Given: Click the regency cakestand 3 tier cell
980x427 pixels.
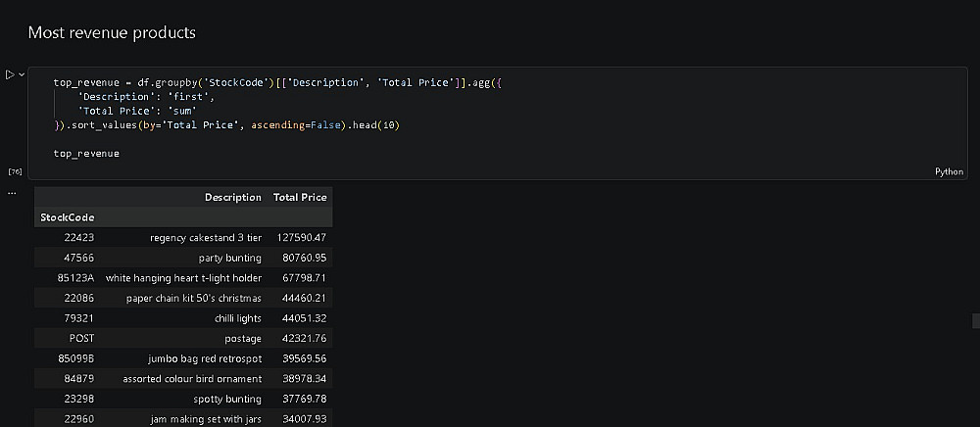Looking at the screenshot, I should tap(206, 238).
